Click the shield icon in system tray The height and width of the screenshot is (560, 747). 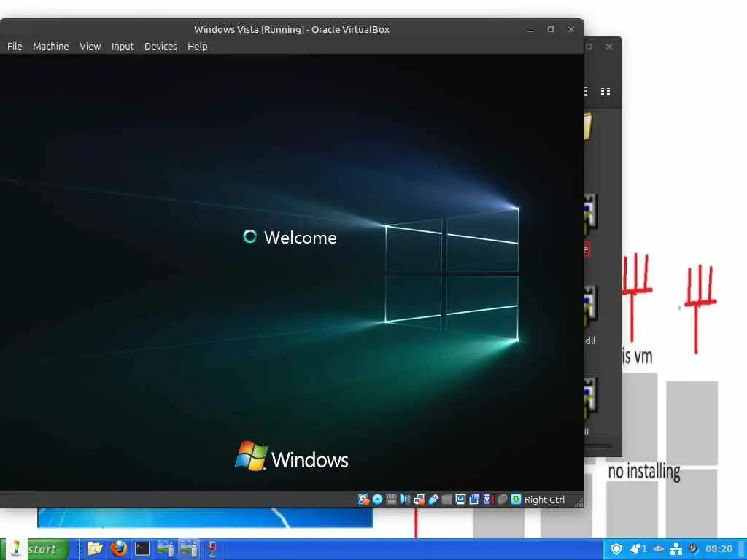[616, 549]
